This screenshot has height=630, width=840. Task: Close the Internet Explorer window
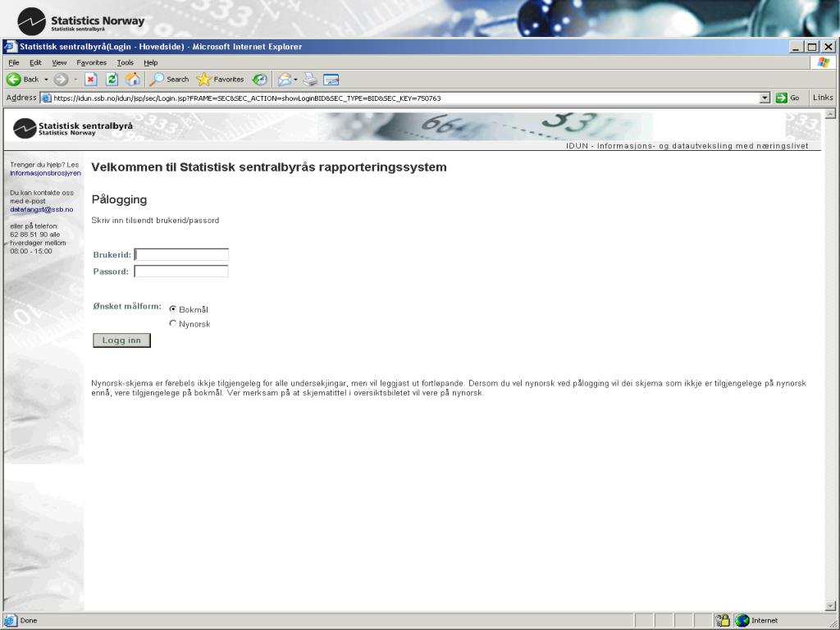[829, 47]
